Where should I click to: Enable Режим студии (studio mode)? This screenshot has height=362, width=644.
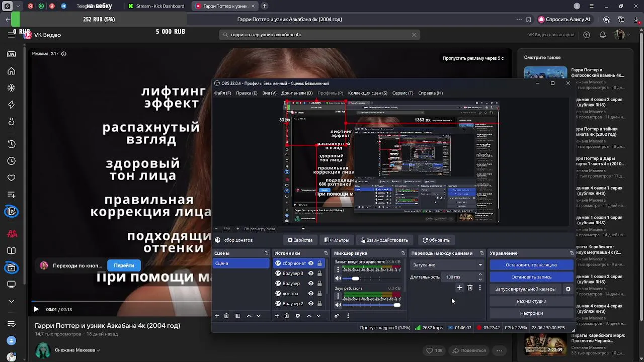click(531, 301)
